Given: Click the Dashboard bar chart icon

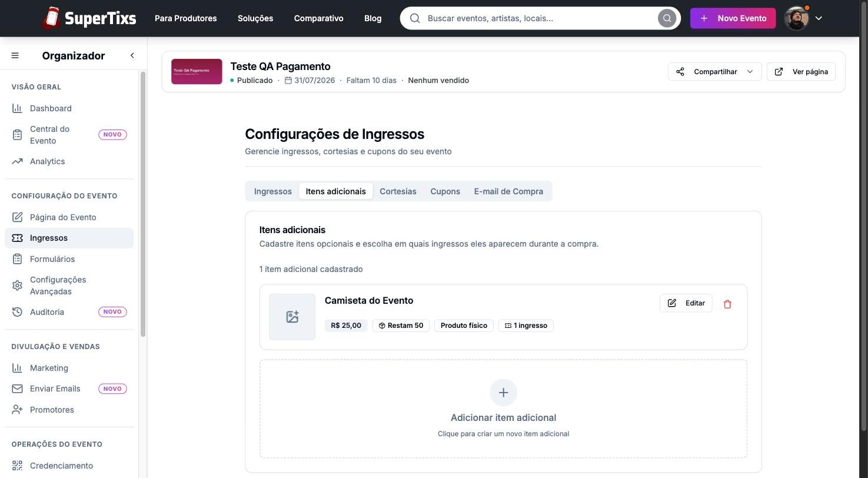Looking at the screenshot, I should click(17, 108).
